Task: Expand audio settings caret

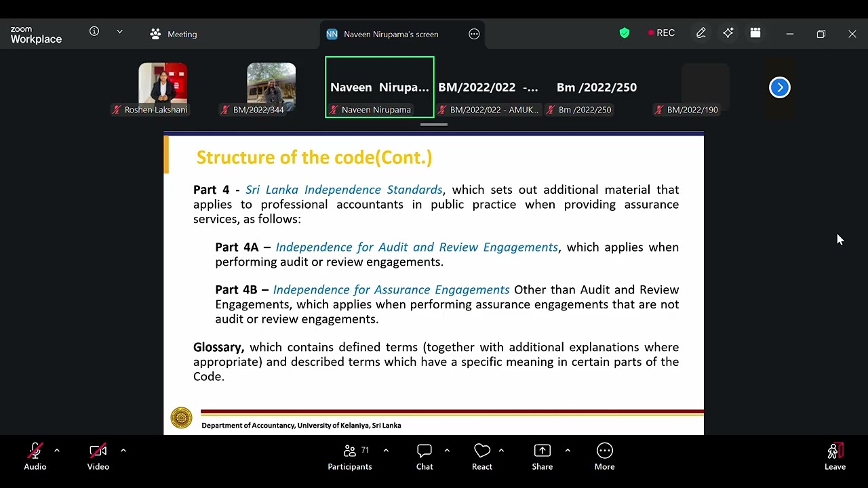Action: coord(56,450)
